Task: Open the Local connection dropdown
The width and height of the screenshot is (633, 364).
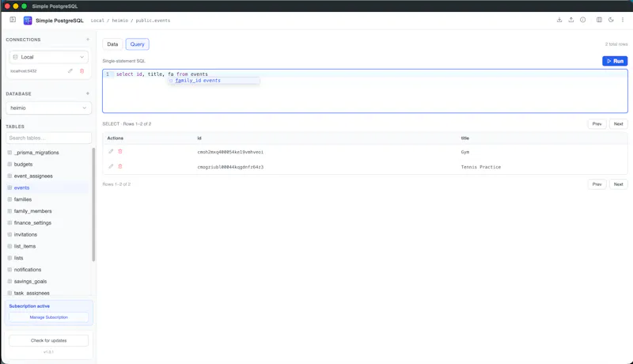Action: tap(48, 57)
